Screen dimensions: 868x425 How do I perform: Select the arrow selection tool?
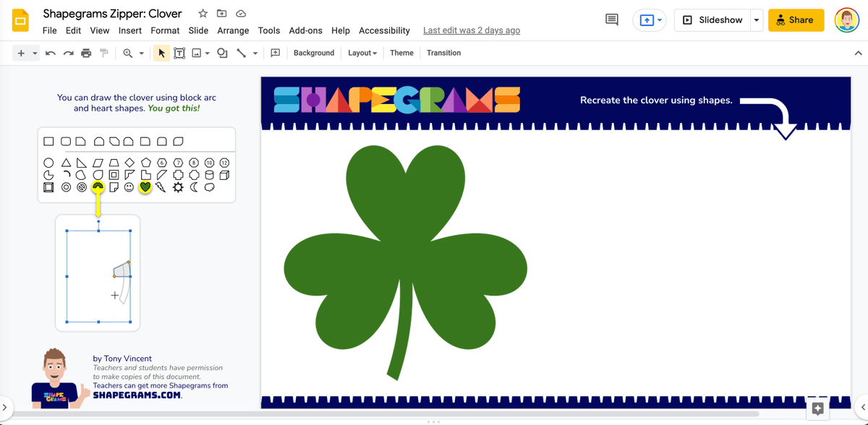(x=161, y=52)
